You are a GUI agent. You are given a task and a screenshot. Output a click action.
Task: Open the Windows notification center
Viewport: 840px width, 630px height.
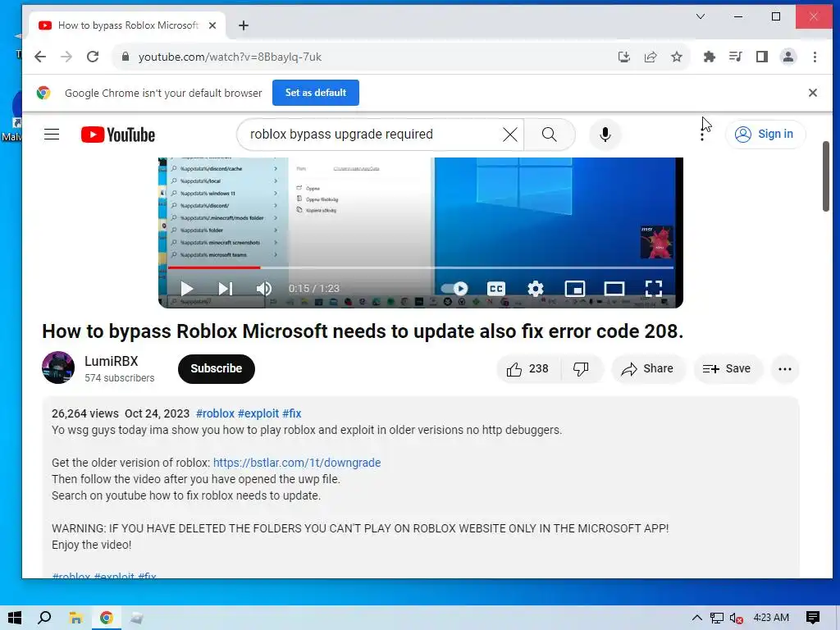[x=813, y=618]
